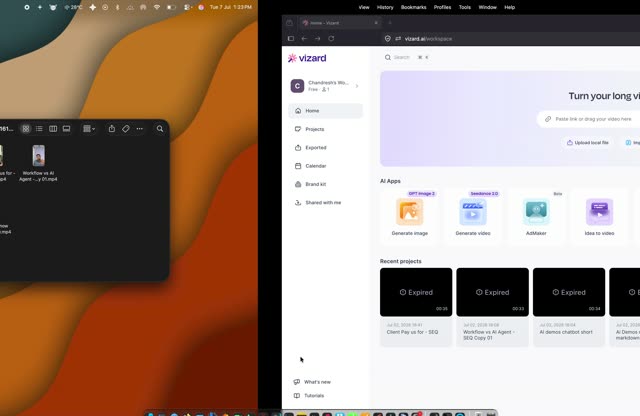Switch Finder to list view
Screen dimensions: 640x416
[x=39, y=129]
